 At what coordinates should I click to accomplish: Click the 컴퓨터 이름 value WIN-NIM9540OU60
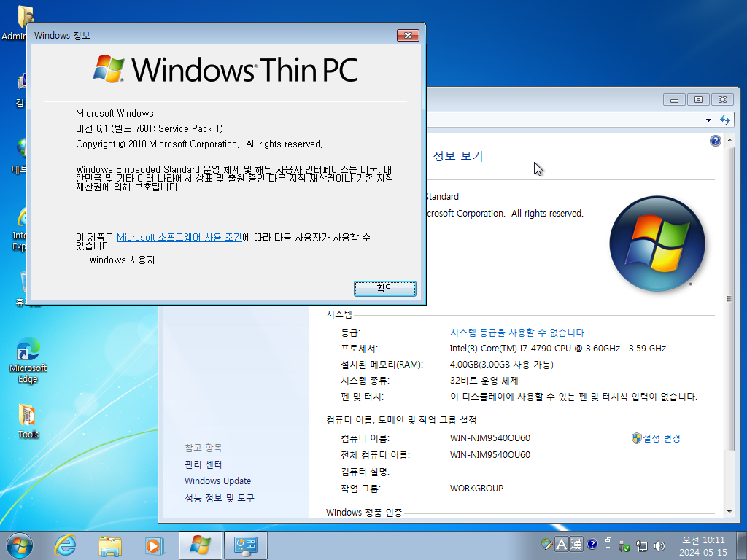(489, 438)
